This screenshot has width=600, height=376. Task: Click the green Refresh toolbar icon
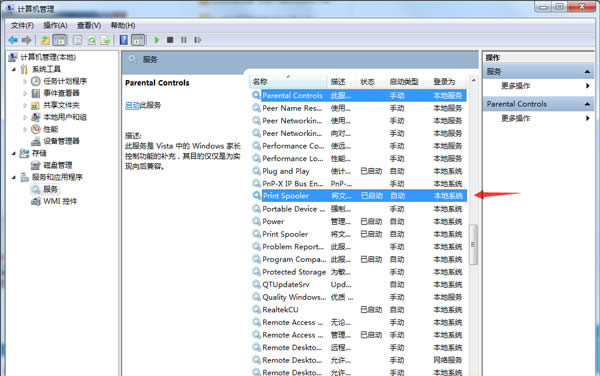(92, 40)
